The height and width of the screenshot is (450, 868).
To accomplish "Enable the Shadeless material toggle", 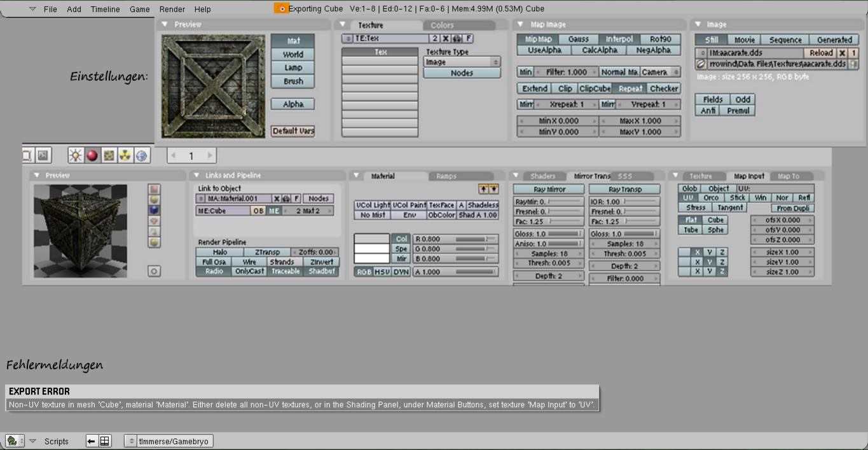I will click(x=483, y=205).
